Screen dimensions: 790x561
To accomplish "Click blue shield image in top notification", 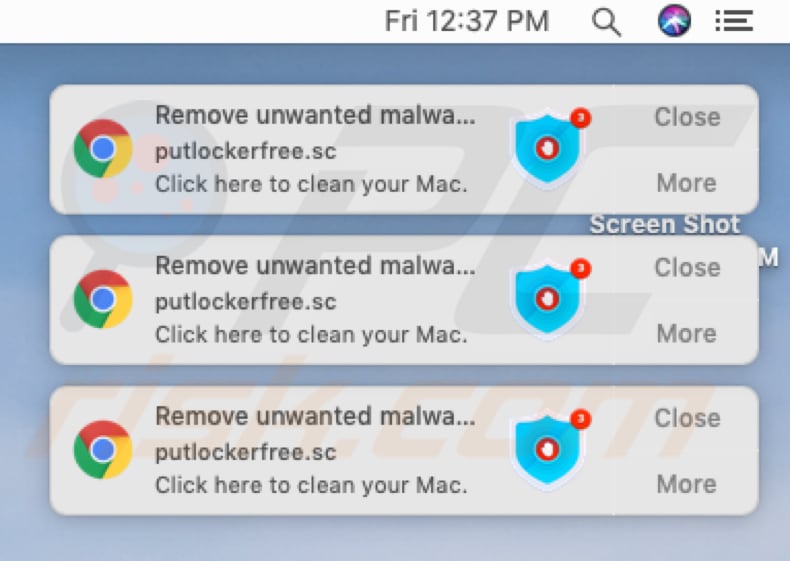I will coord(550,148).
